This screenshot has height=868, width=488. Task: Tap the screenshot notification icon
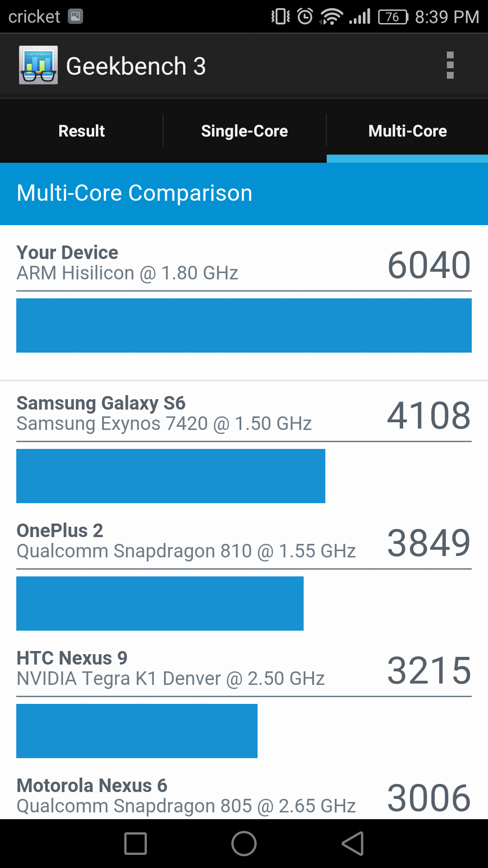coord(75,17)
